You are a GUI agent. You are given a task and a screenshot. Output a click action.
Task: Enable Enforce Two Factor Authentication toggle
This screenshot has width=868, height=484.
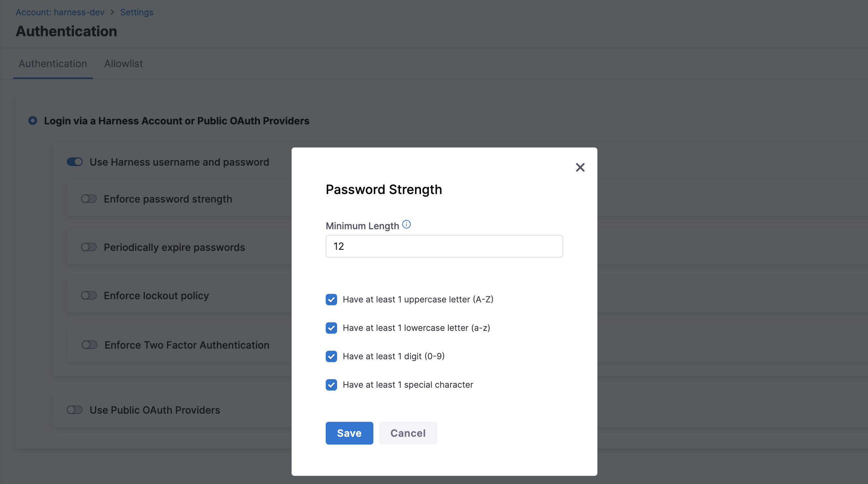pyautogui.click(x=90, y=345)
